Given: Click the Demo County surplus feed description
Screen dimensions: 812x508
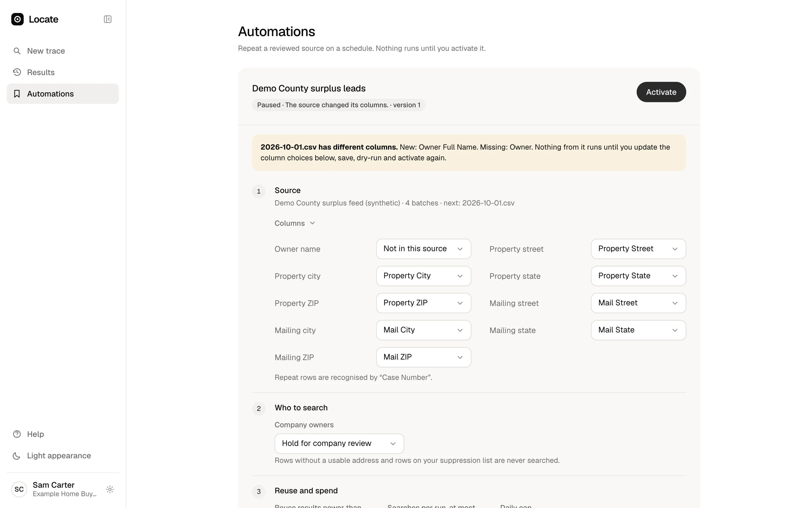Looking at the screenshot, I should [x=394, y=203].
